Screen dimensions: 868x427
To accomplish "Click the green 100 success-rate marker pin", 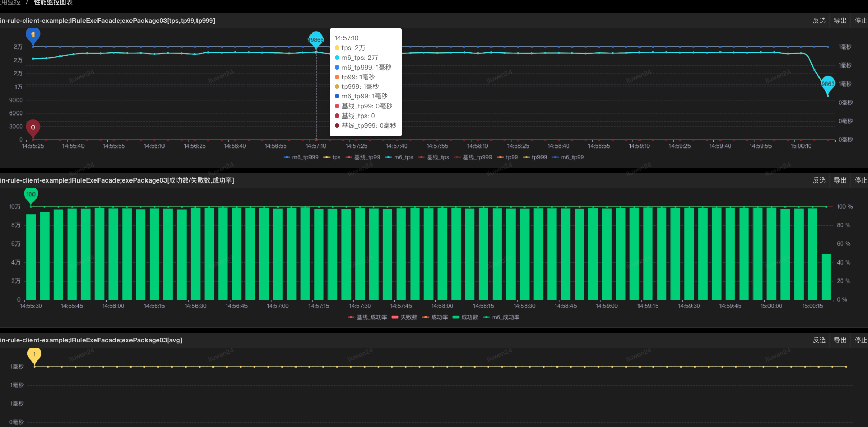I will (31, 195).
